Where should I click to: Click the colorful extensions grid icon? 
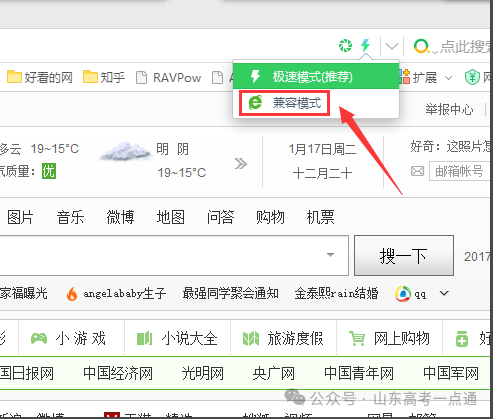point(405,77)
